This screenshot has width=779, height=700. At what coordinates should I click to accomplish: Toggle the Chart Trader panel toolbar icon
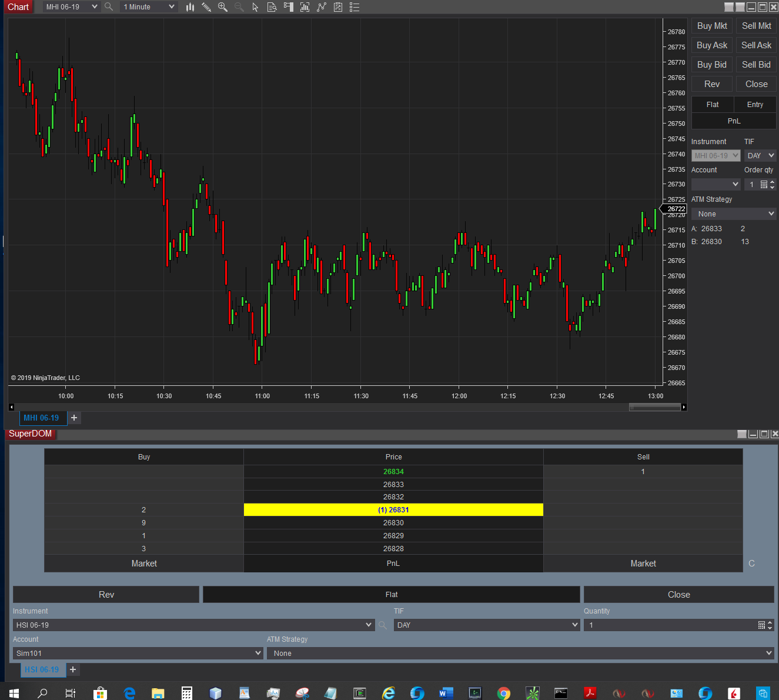pos(288,7)
